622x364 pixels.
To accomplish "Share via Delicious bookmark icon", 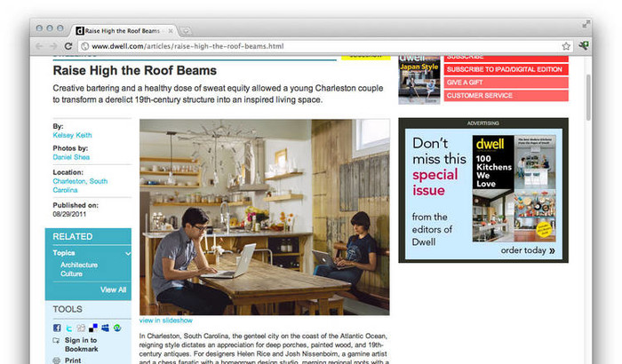I will tap(93, 328).
